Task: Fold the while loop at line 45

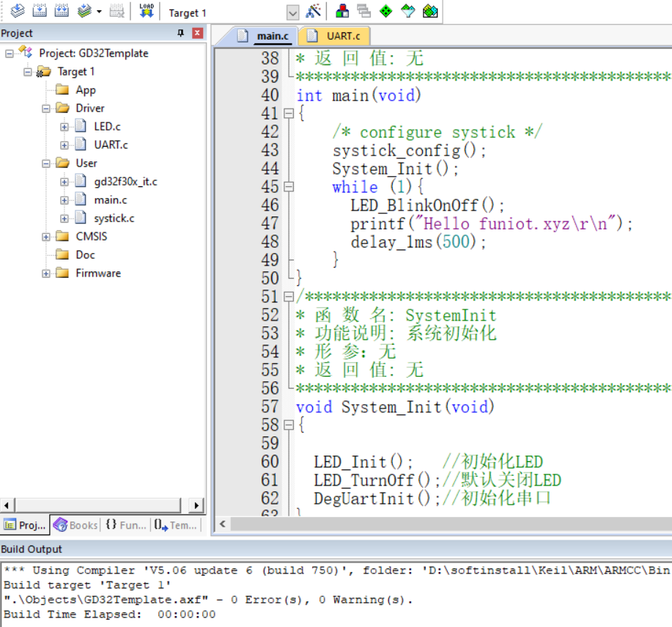Action: click(289, 187)
